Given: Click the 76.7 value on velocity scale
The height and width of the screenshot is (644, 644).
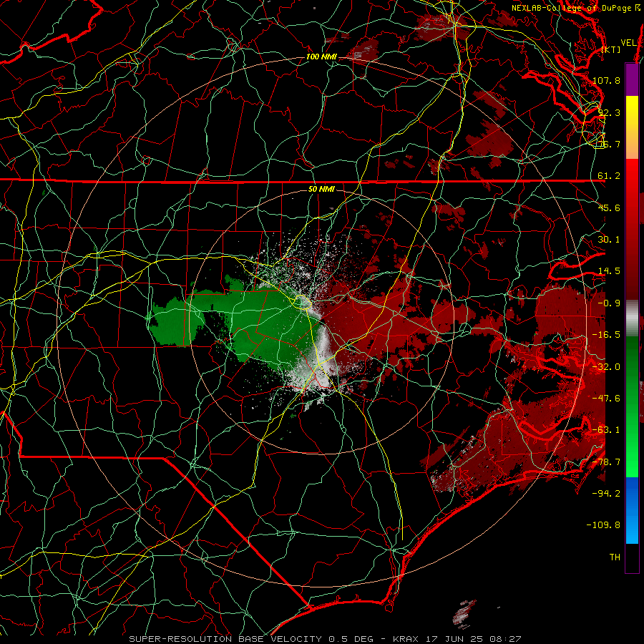Looking at the screenshot, I should 609,144.
